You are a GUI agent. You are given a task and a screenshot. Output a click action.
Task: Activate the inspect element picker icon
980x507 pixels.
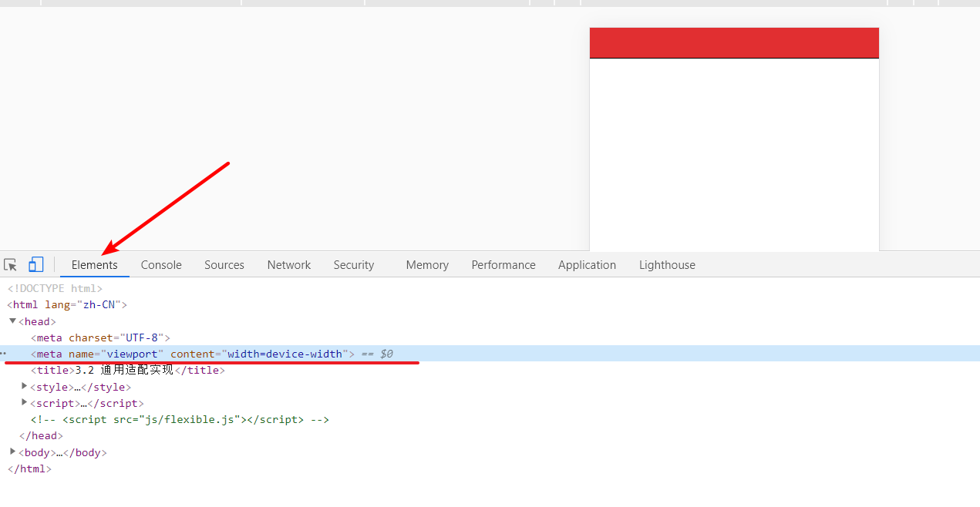10,265
